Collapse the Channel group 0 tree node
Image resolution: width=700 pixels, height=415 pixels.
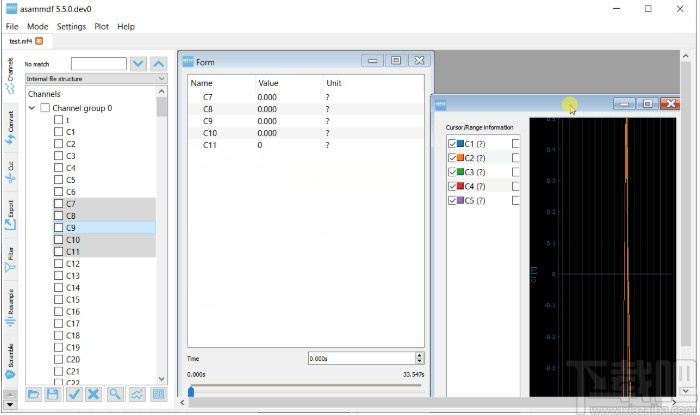pos(32,108)
